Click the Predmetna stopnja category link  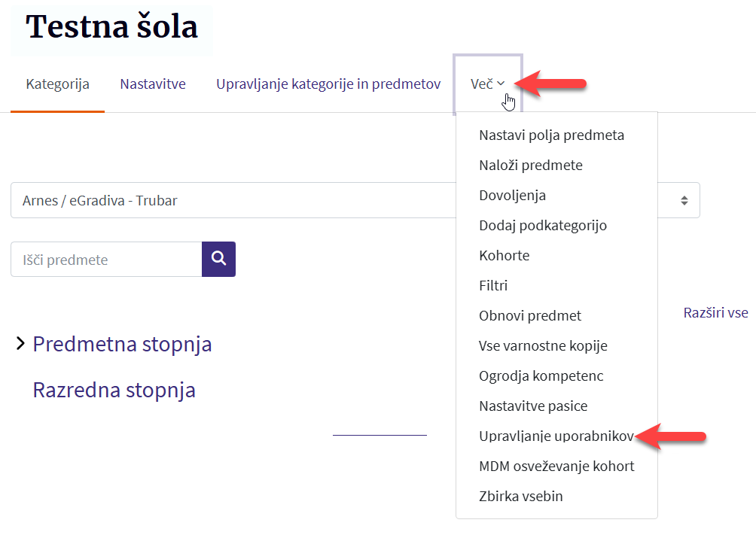tap(122, 345)
